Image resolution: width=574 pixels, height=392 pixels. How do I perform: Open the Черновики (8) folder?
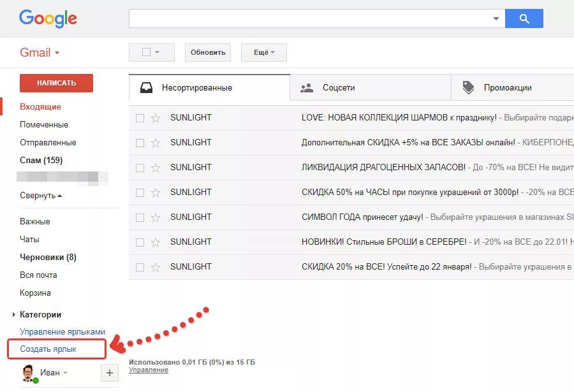[x=48, y=258]
